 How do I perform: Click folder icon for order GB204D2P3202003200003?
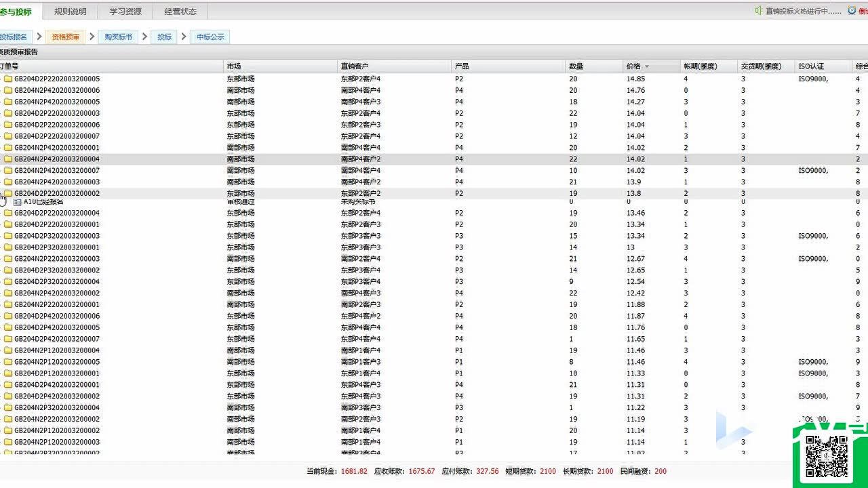point(8,236)
